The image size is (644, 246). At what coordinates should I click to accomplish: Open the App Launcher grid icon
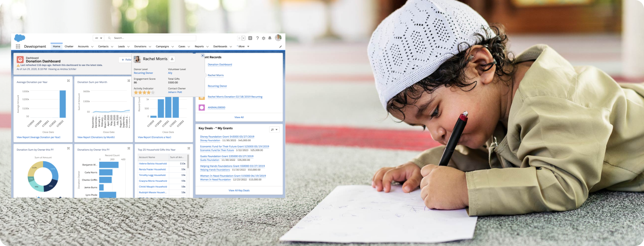click(18, 46)
